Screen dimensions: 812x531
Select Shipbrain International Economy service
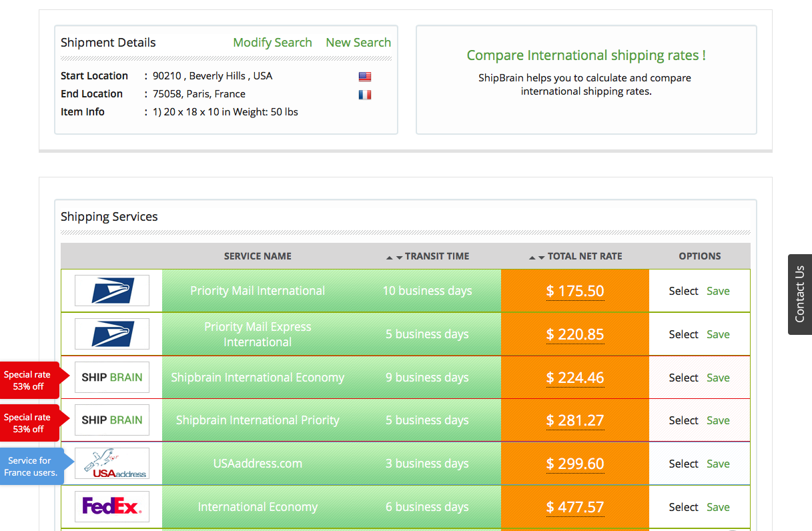pyautogui.click(x=683, y=378)
